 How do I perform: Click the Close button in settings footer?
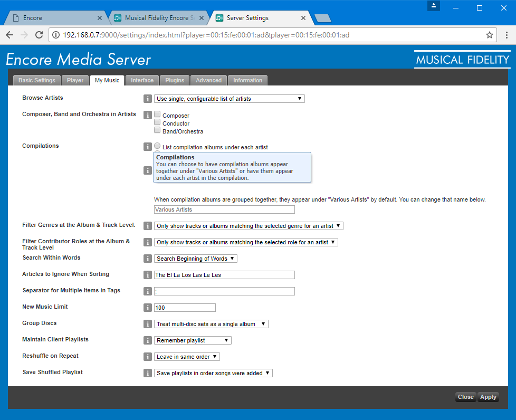click(466, 397)
